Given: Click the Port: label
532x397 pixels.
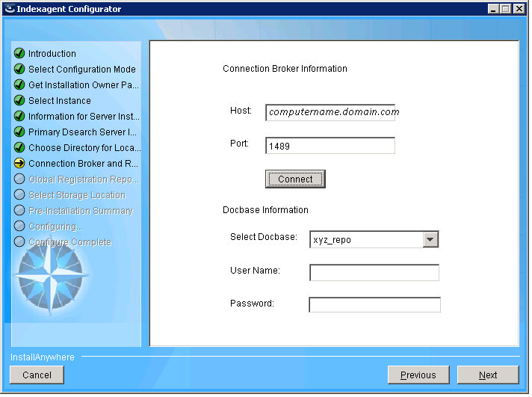Looking at the screenshot, I should (239, 144).
